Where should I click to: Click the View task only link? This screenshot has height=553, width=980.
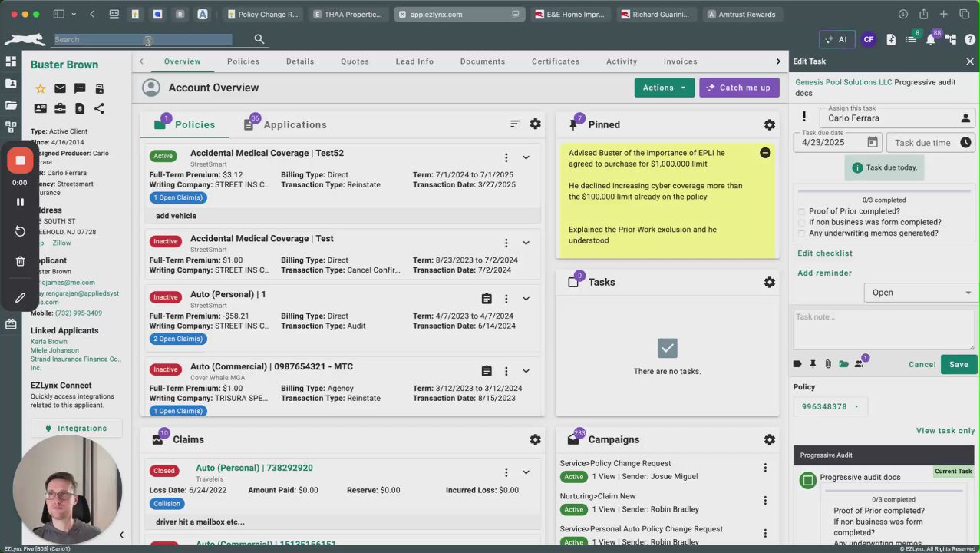(945, 431)
